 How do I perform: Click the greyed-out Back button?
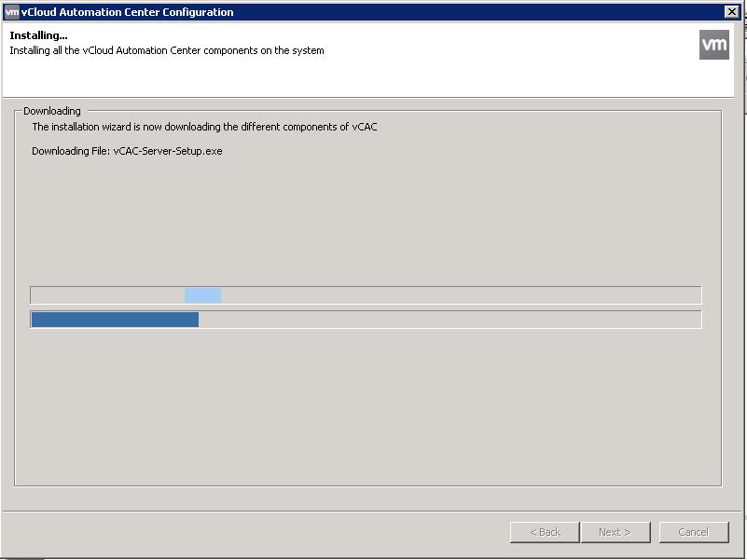click(x=545, y=532)
